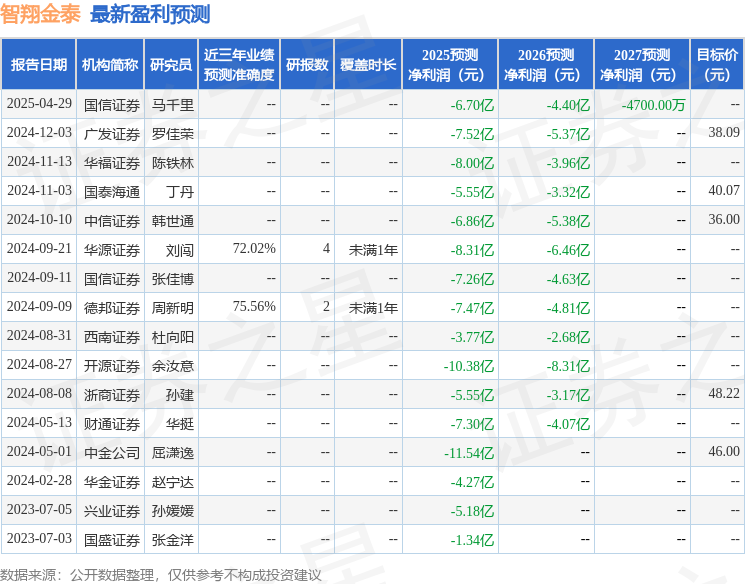Select researcher 韩世通
The width and height of the screenshot is (745, 584).
(x=172, y=220)
